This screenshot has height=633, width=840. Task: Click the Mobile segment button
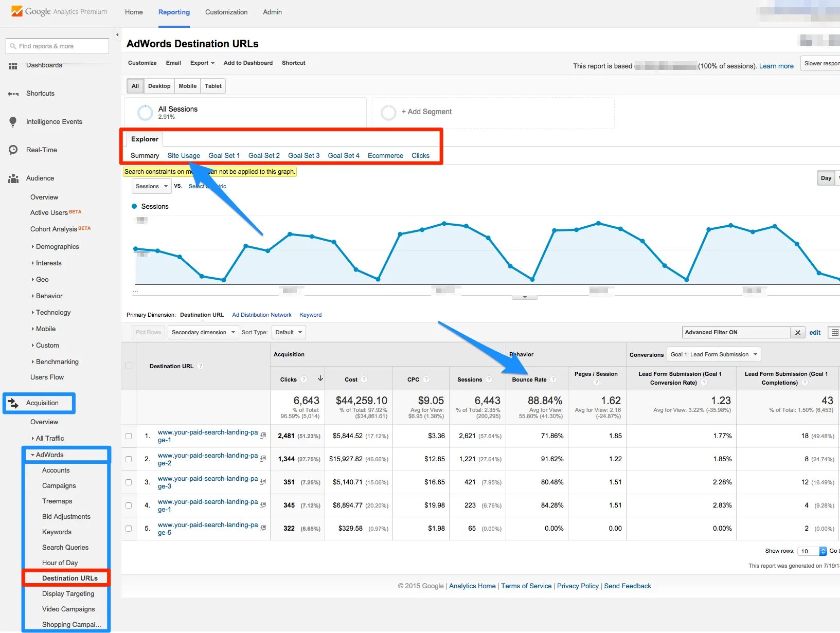[187, 86]
